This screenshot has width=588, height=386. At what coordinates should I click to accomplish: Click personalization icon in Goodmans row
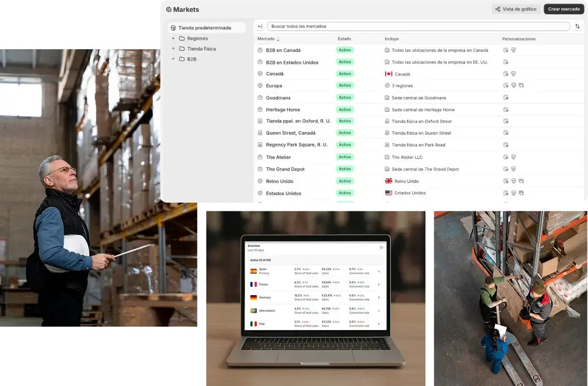[506, 97]
